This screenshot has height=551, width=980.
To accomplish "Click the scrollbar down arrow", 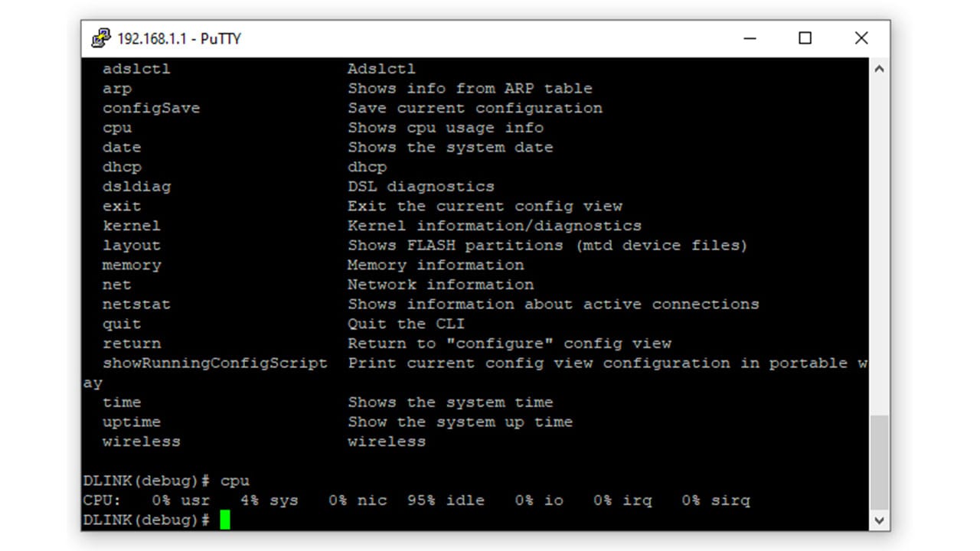I will tap(880, 520).
